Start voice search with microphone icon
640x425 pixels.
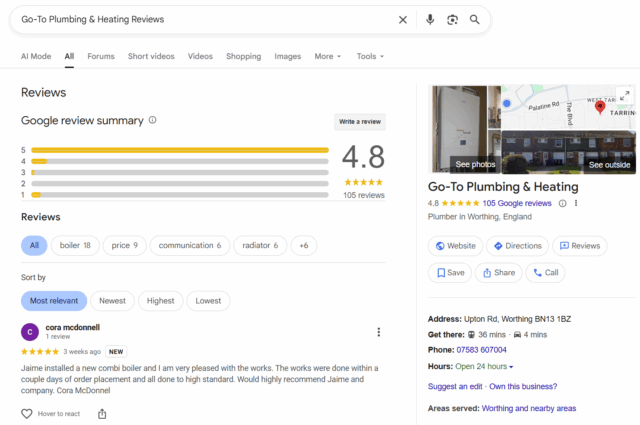coord(430,20)
